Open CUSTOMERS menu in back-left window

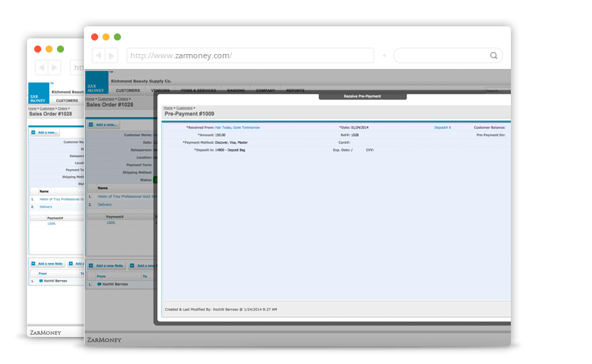(67, 101)
